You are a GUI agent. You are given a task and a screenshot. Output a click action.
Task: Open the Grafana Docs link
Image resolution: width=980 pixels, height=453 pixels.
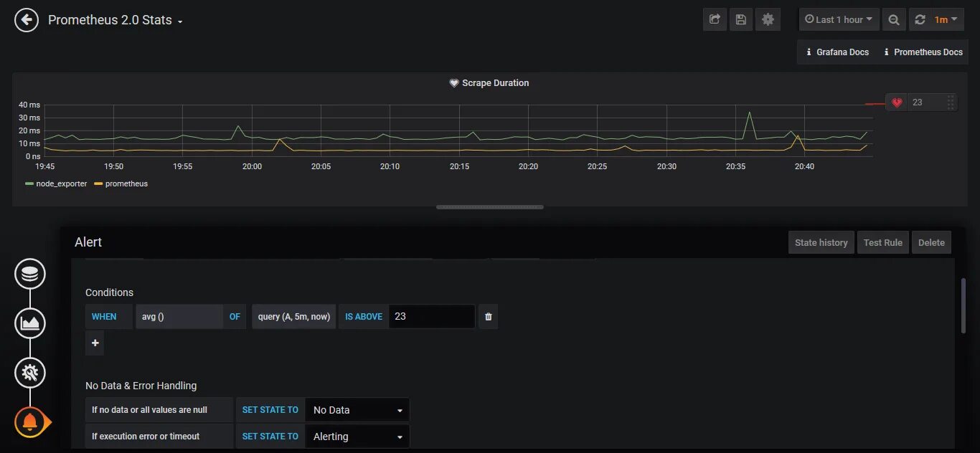point(837,52)
